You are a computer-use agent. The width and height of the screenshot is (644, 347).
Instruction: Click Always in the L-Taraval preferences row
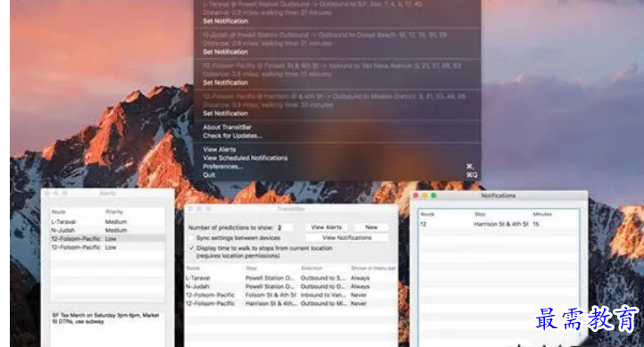(360, 277)
